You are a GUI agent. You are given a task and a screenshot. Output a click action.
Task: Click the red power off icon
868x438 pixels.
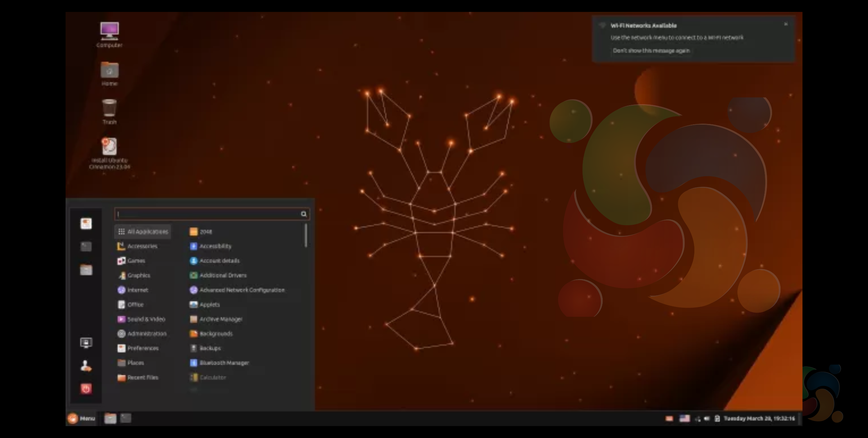click(86, 389)
